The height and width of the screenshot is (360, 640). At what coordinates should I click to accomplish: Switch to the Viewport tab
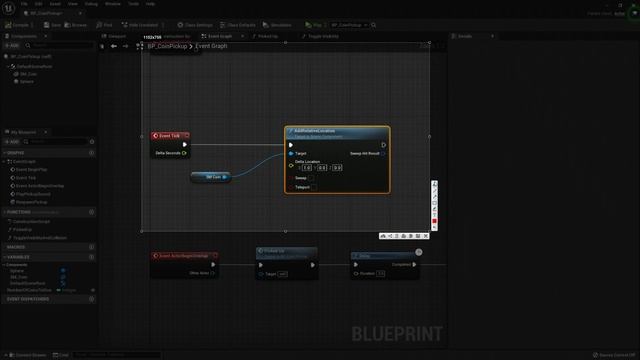114,36
